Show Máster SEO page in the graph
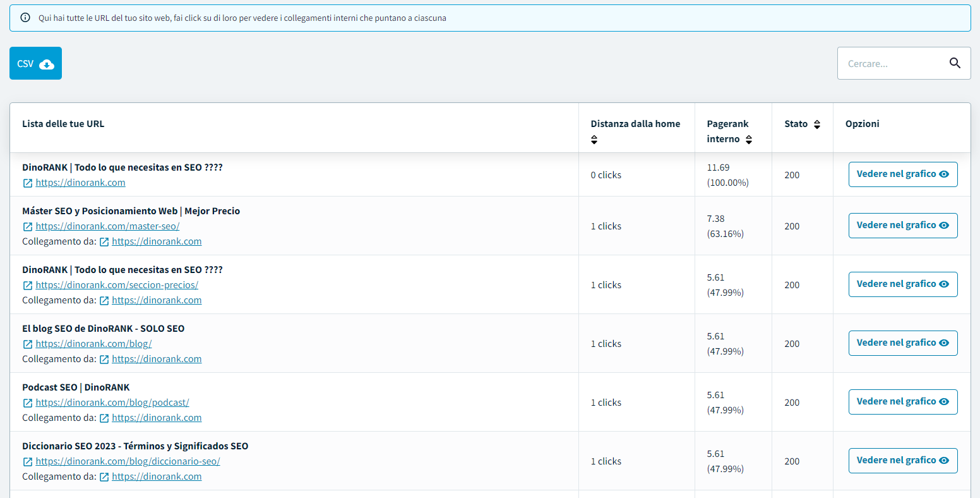The width and height of the screenshot is (980, 498). click(902, 226)
